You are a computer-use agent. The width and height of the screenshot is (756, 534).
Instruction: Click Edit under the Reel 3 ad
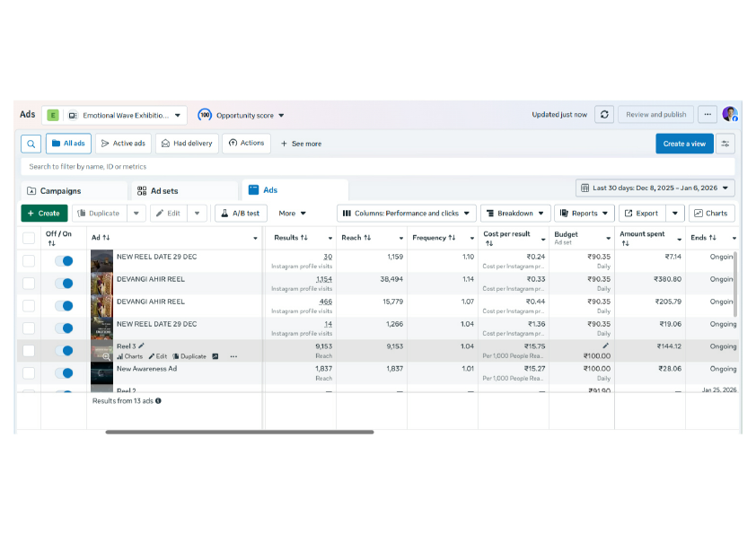coord(158,356)
